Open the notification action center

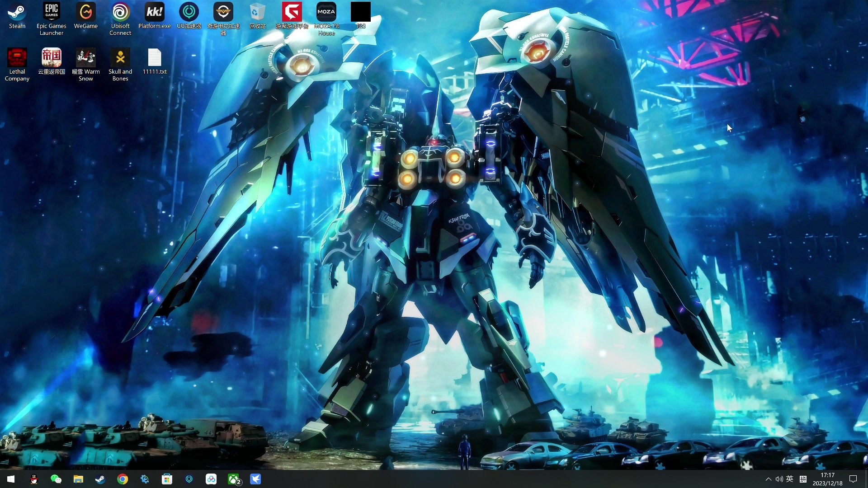pos(853,479)
